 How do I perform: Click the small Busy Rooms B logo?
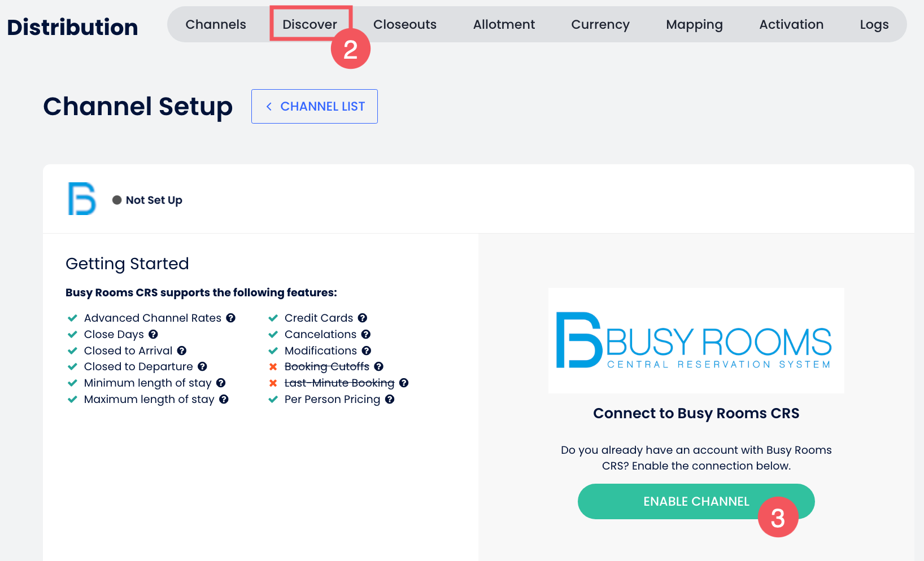pyautogui.click(x=82, y=199)
